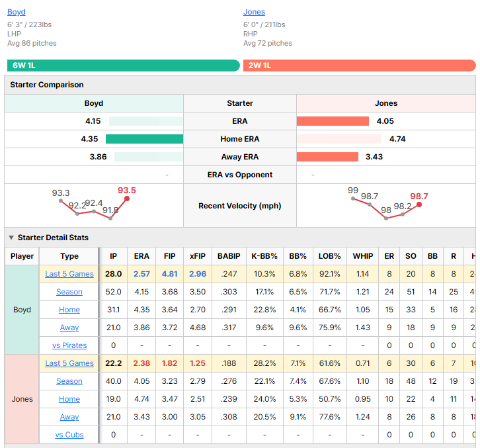This screenshot has width=480, height=448.
Task: Sort by the ERA column header
Action: (141, 256)
